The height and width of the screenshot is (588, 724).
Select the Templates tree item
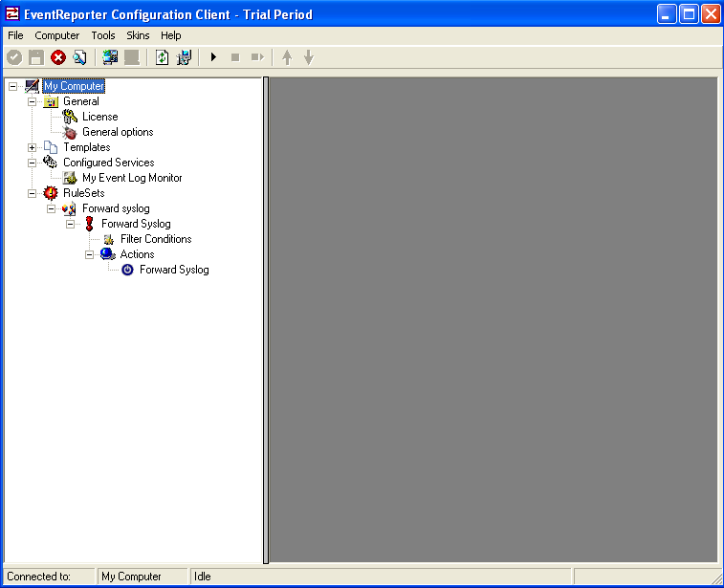(87, 147)
